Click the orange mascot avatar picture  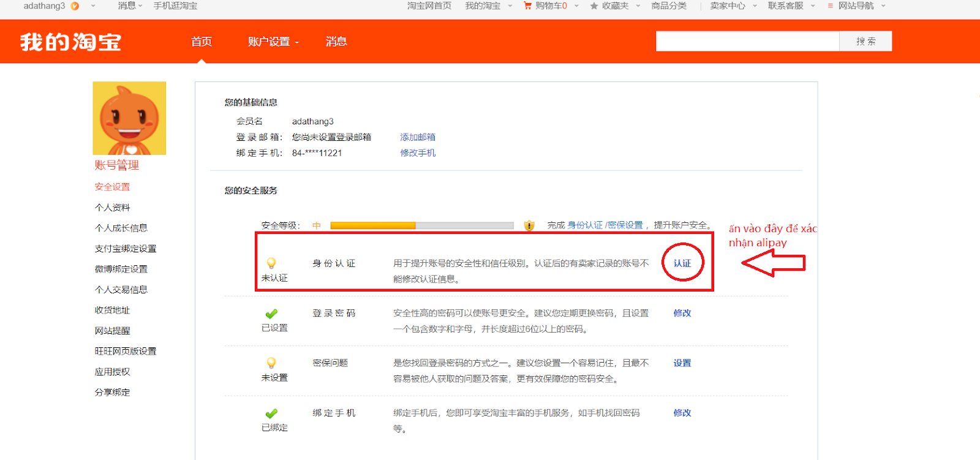click(129, 118)
